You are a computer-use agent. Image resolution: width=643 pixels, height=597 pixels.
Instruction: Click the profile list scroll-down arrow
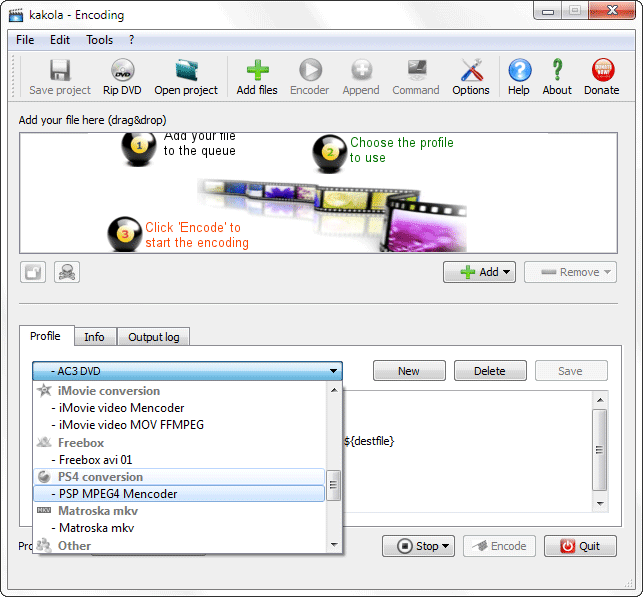coord(334,545)
